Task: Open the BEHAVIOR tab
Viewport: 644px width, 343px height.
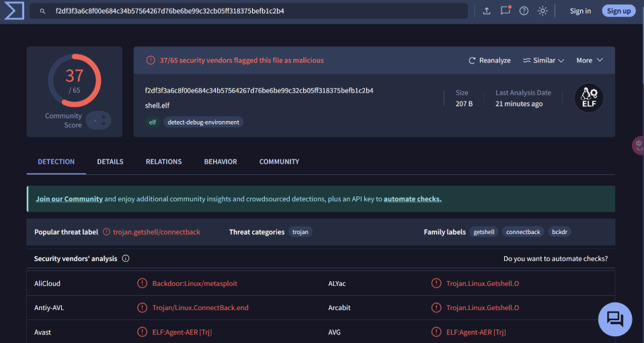Action: (x=220, y=161)
